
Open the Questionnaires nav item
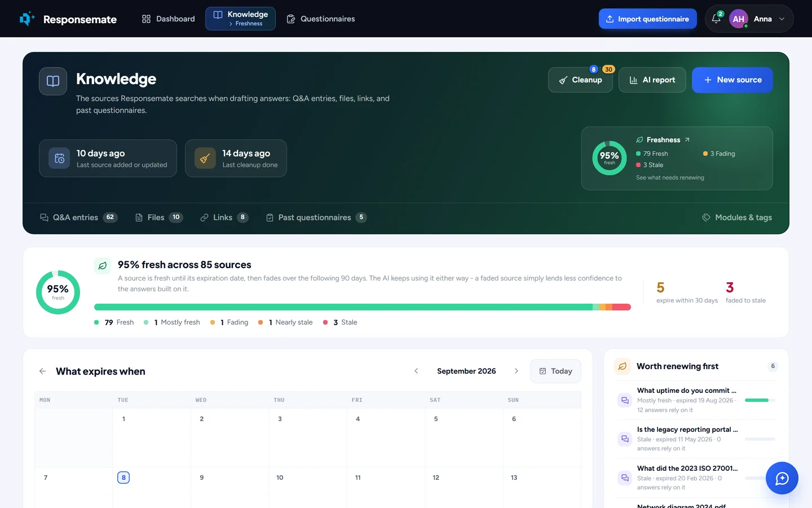tap(321, 19)
